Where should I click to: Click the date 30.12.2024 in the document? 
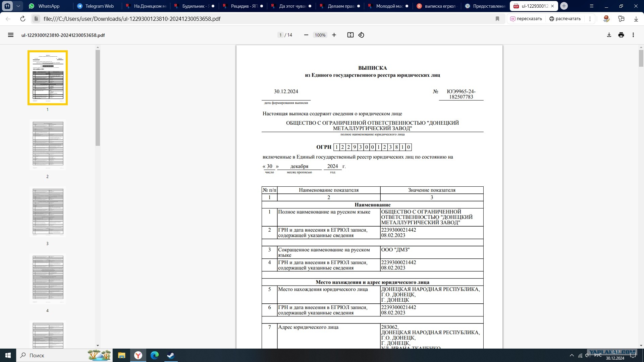tap(286, 92)
